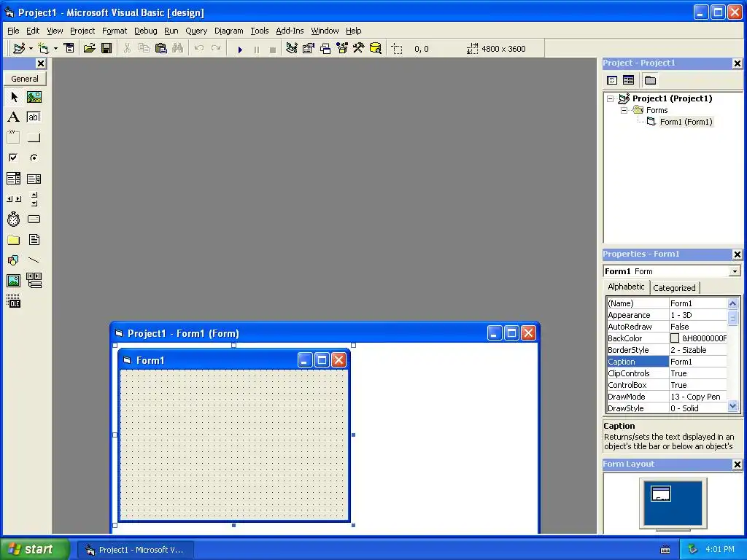Open Add Form dropdown arrow

coord(55,49)
